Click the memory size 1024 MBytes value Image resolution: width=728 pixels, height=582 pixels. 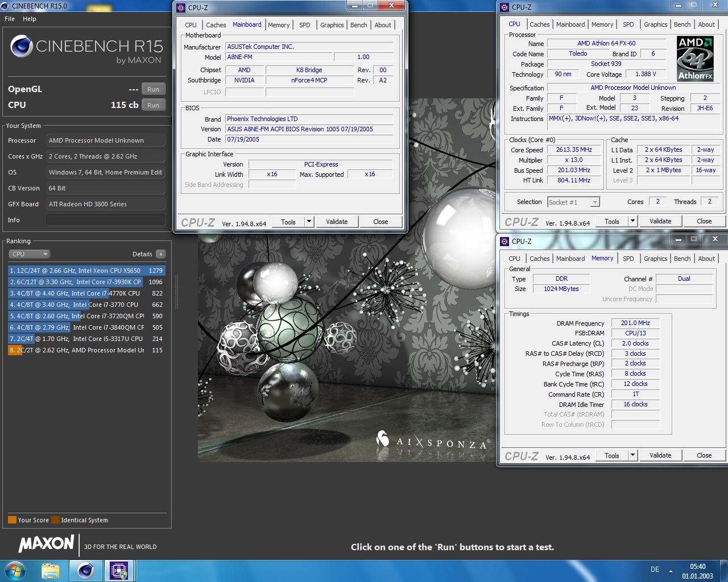pos(561,289)
